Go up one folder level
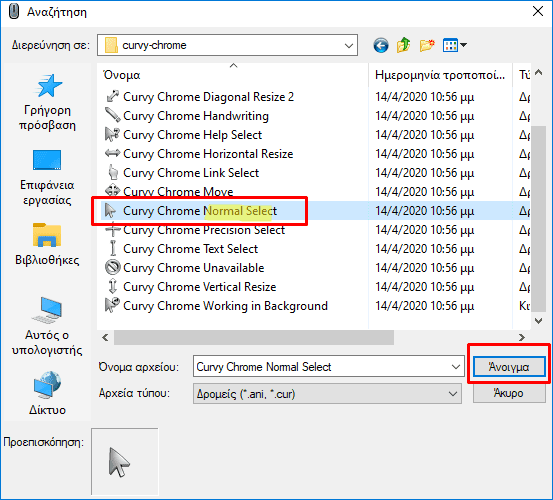Screen dimensions: 553x500 (403, 45)
